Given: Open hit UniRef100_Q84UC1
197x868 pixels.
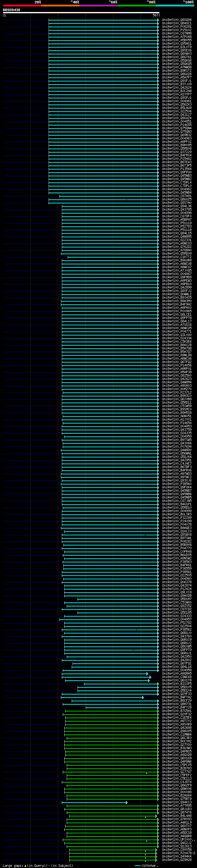Looking at the screenshot, I should [x=176, y=23].
